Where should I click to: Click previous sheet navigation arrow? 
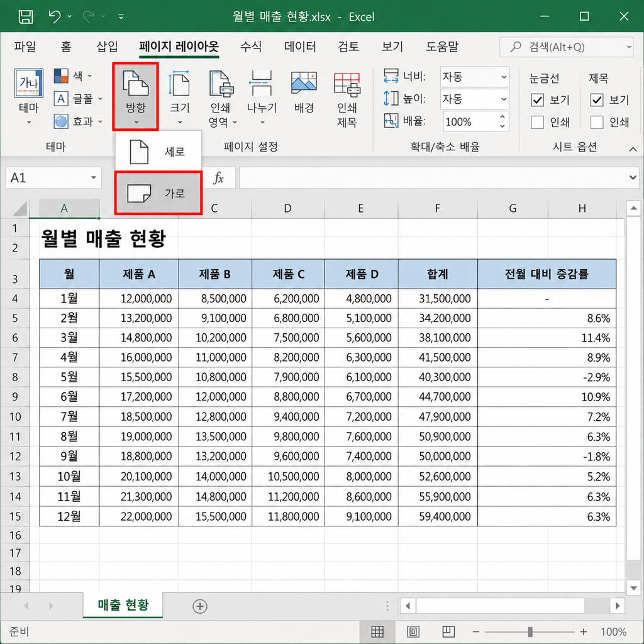pyautogui.click(x=26, y=606)
